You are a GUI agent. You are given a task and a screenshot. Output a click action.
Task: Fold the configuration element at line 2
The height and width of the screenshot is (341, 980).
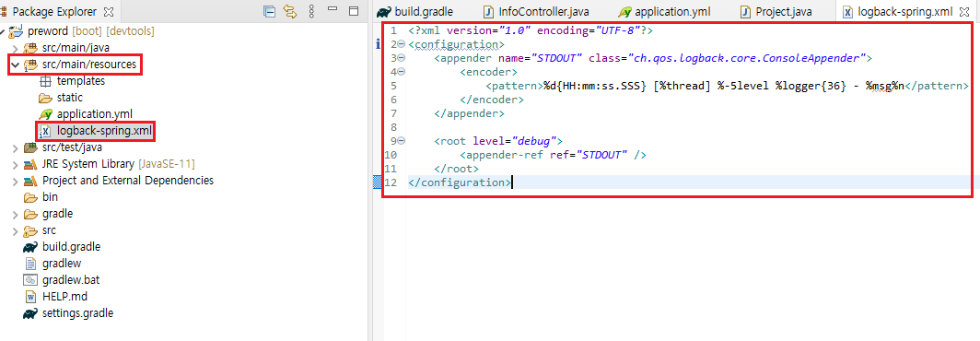click(402, 44)
